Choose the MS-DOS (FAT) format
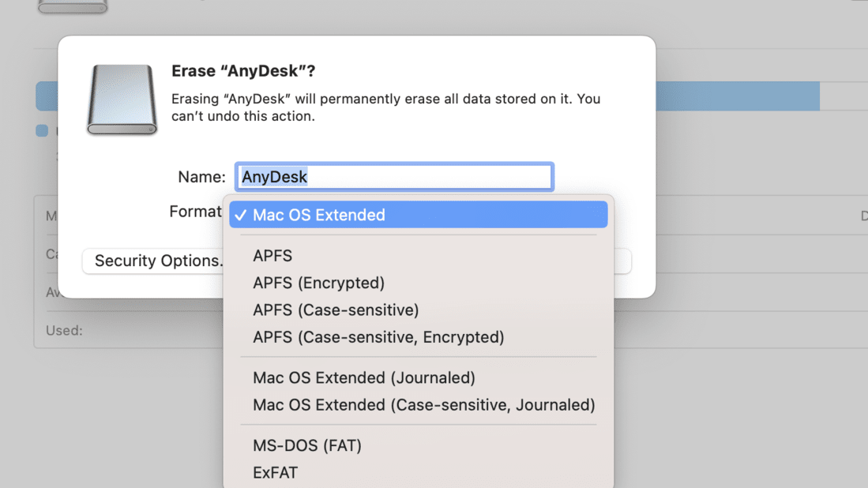868x488 pixels. coord(307,445)
